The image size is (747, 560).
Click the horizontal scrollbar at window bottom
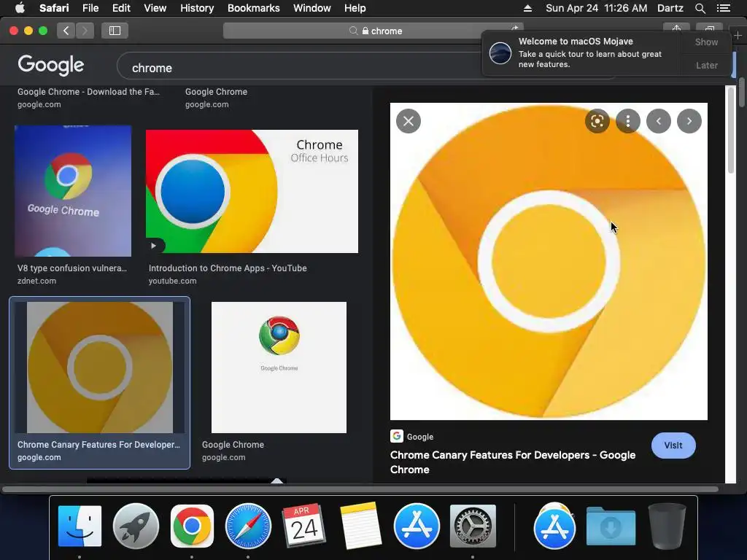(360, 489)
